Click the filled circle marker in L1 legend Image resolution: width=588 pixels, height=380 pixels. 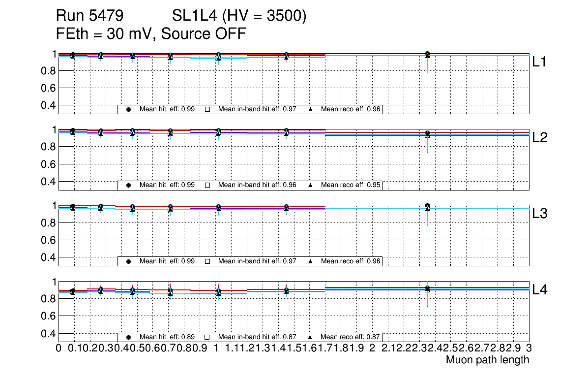[x=128, y=109]
